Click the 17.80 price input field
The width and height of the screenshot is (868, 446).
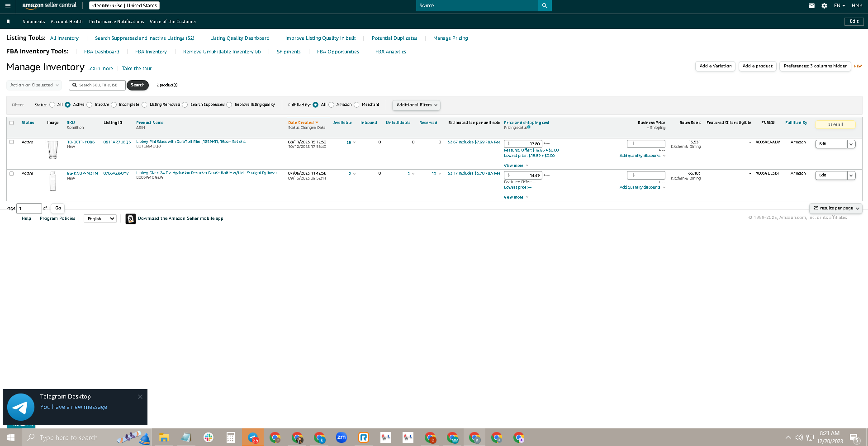[x=523, y=144]
